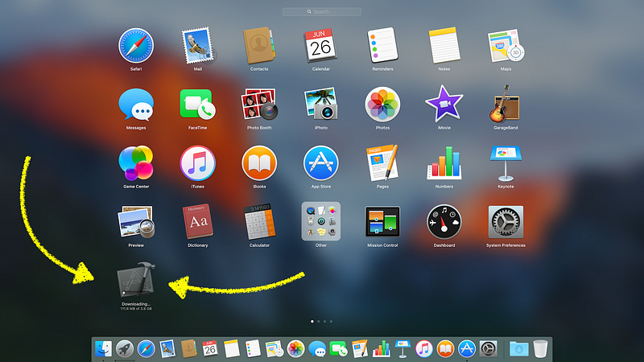
Task: Launch Keynote from the Launchpad grid
Action: coord(506,163)
